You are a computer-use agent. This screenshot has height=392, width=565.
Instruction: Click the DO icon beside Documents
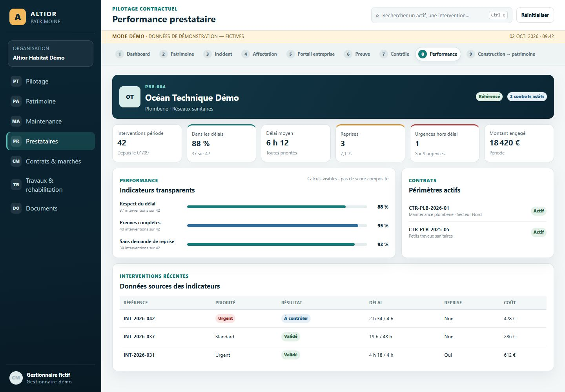click(x=16, y=208)
